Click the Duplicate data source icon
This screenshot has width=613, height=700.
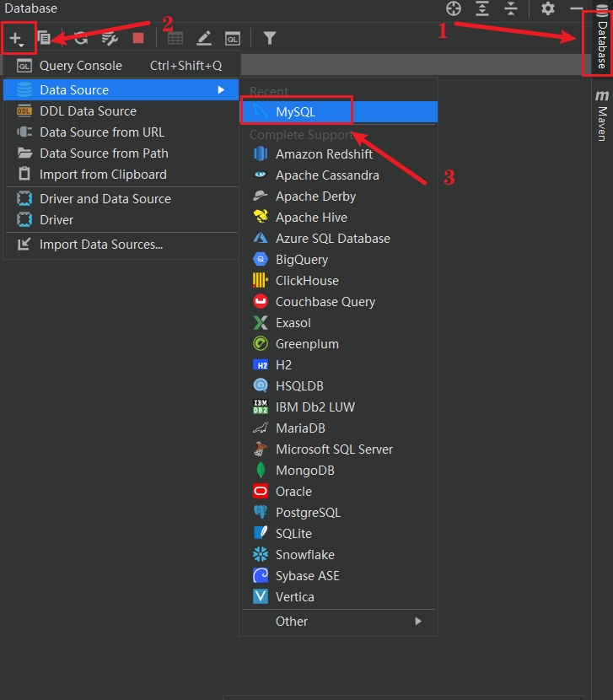pyautogui.click(x=44, y=38)
